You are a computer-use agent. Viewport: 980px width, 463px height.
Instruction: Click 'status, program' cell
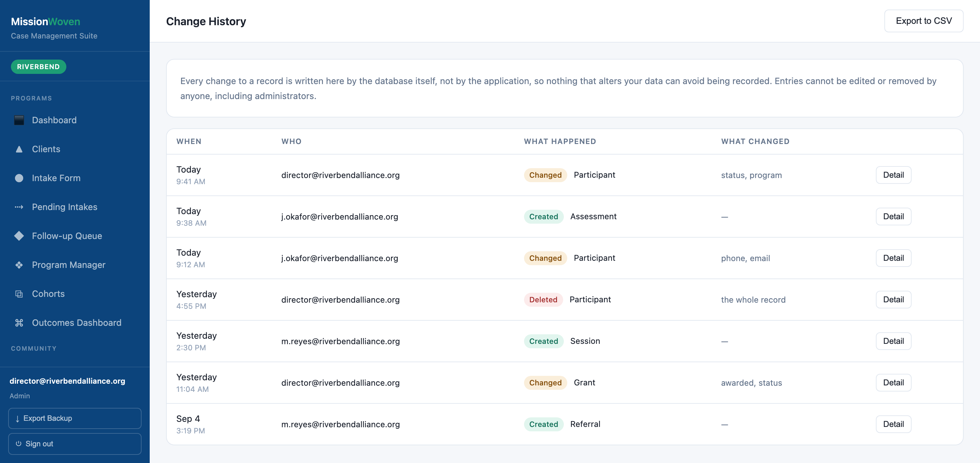(751, 176)
